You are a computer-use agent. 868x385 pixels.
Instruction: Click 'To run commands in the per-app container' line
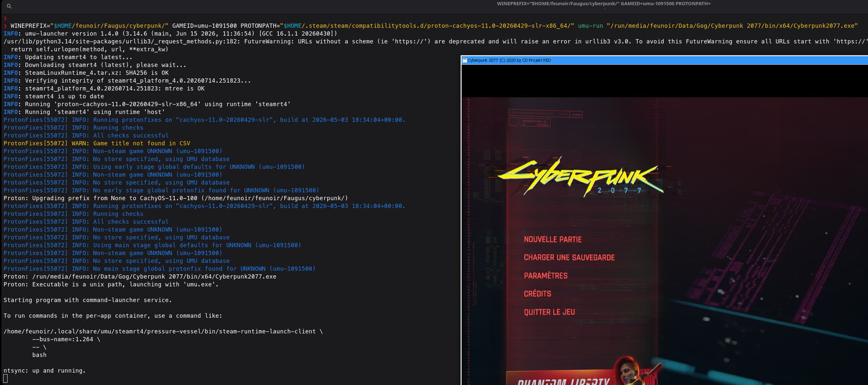point(113,316)
